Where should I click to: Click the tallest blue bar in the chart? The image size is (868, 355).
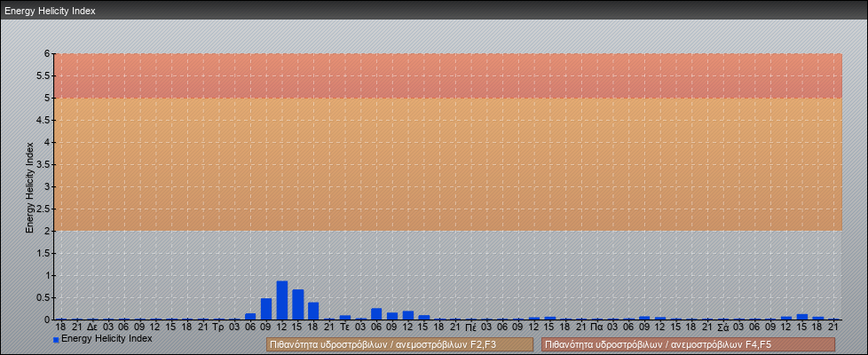pos(282,300)
